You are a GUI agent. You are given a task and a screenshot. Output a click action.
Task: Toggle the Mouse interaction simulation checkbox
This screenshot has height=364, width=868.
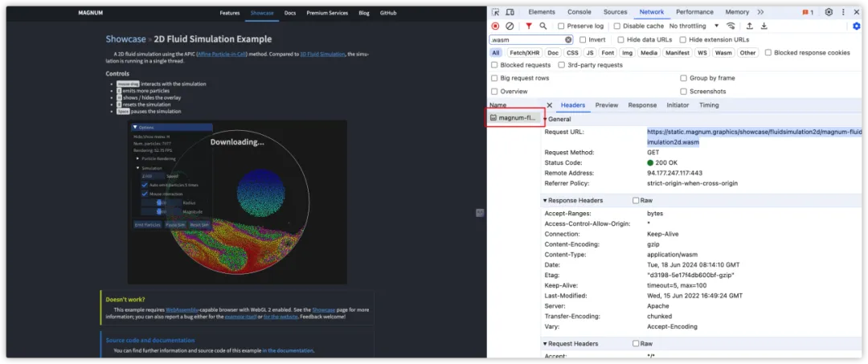click(x=145, y=194)
